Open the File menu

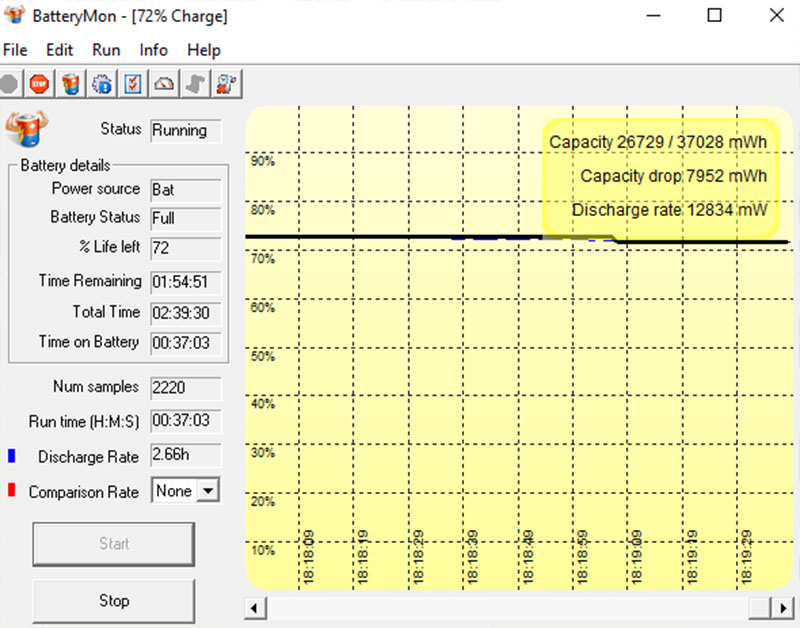click(x=15, y=50)
